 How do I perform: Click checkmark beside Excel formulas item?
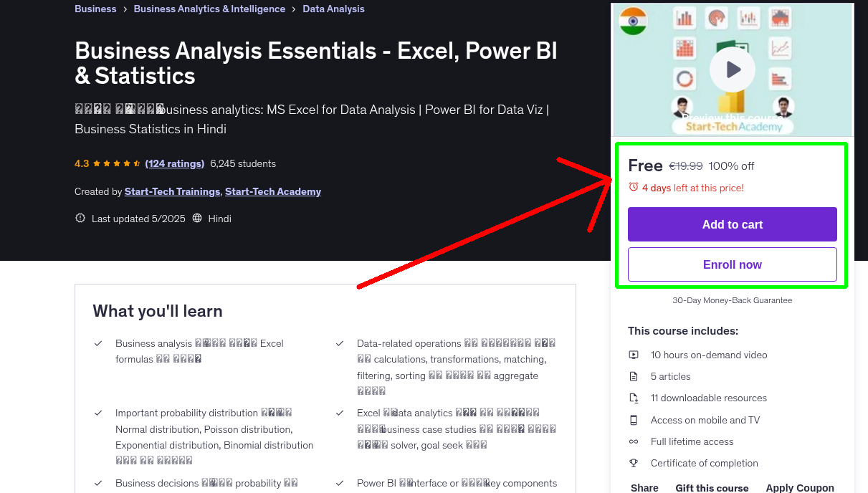point(98,343)
